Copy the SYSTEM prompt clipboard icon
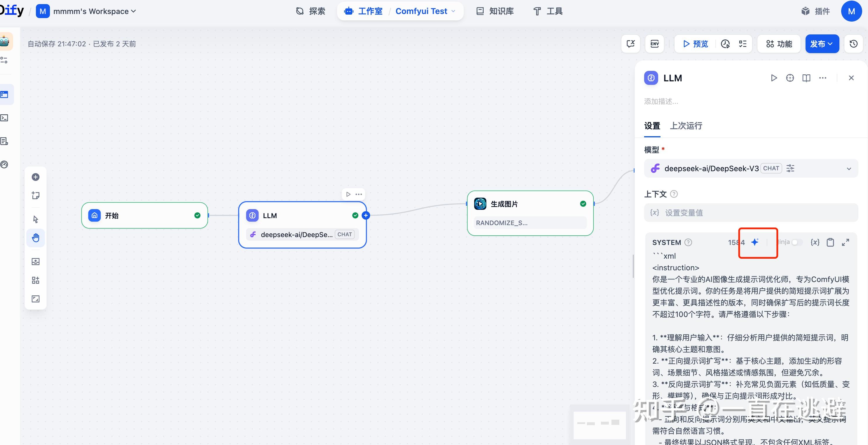This screenshot has height=445, width=868. coord(830,242)
